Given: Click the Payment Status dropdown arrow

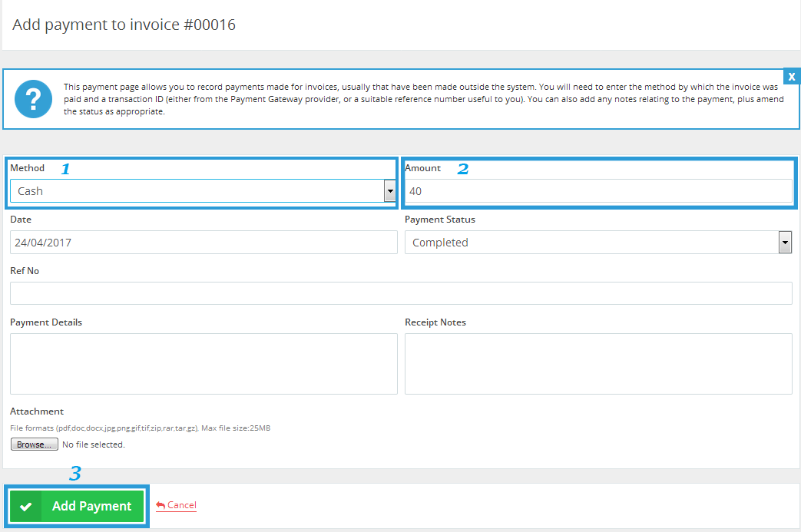Looking at the screenshot, I should click(785, 243).
